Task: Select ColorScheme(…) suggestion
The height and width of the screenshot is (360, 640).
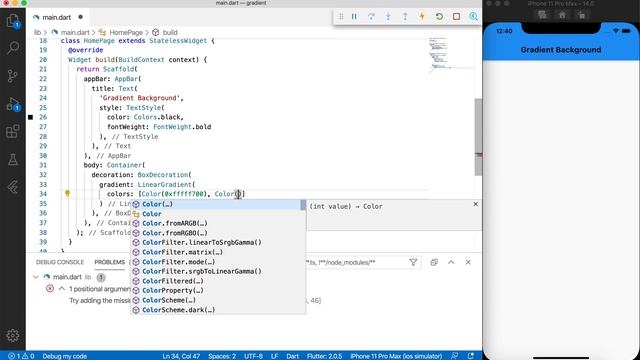Action: click(x=218, y=300)
